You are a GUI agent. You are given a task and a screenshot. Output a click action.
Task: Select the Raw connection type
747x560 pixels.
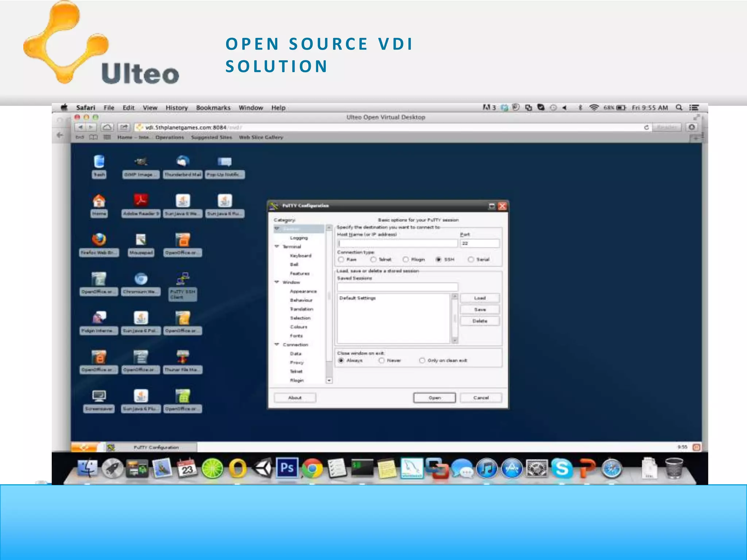(341, 260)
